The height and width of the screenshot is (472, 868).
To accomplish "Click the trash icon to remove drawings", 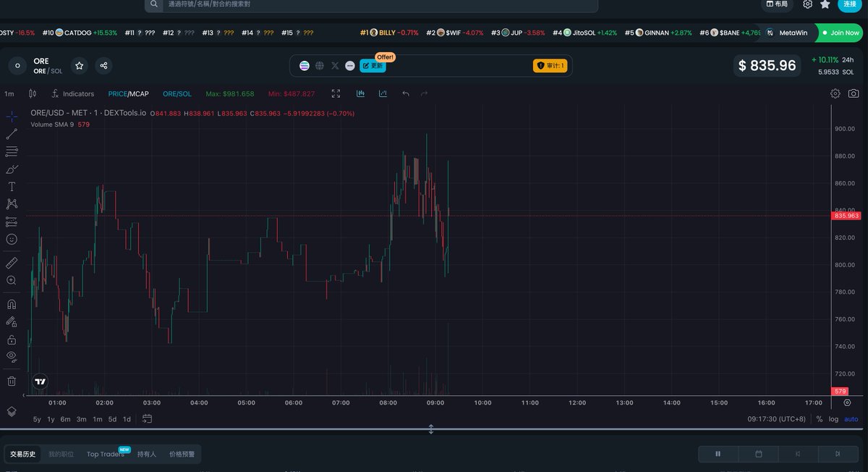I will tap(12, 381).
